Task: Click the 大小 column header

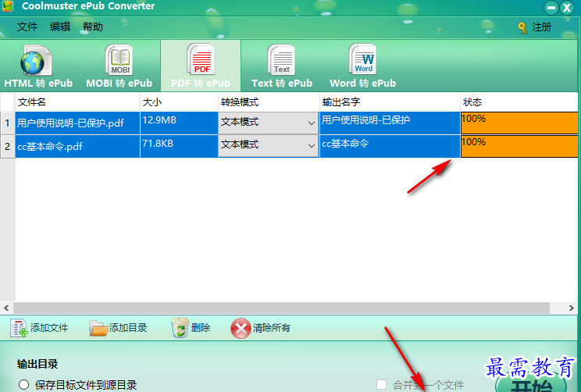Action: pyautogui.click(x=180, y=102)
